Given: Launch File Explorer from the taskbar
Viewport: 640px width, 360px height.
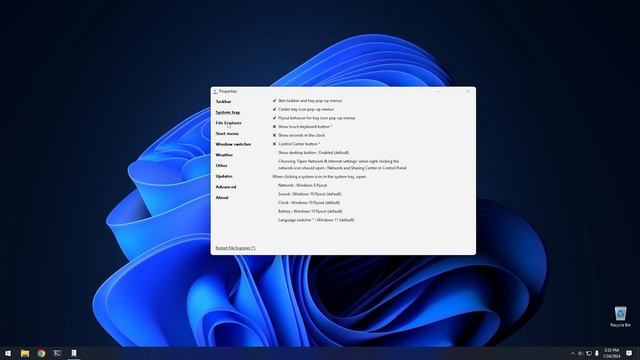Looking at the screenshot, I should (25, 353).
